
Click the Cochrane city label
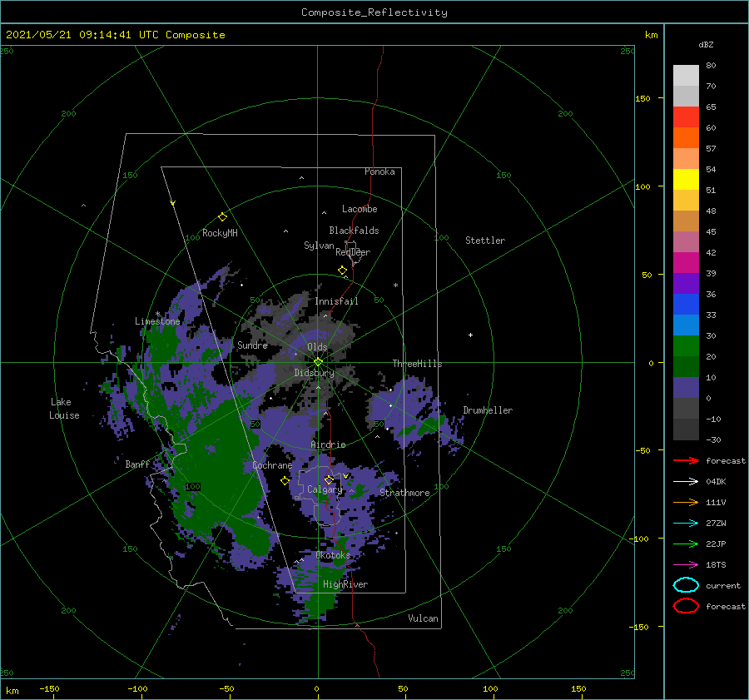click(x=272, y=465)
